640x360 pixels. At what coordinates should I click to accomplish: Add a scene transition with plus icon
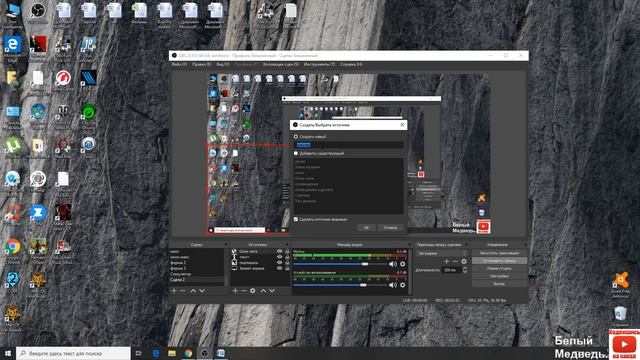tap(447, 261)
